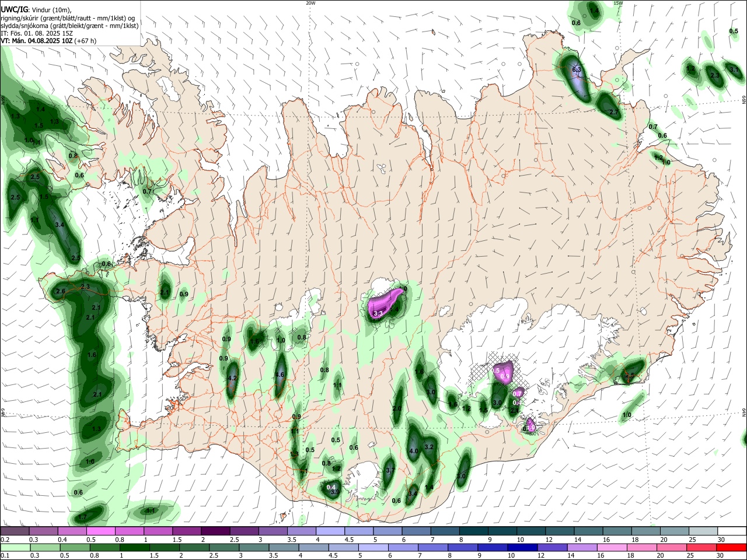Click the 2.7 precipitation value on the map

click(614, 112)
